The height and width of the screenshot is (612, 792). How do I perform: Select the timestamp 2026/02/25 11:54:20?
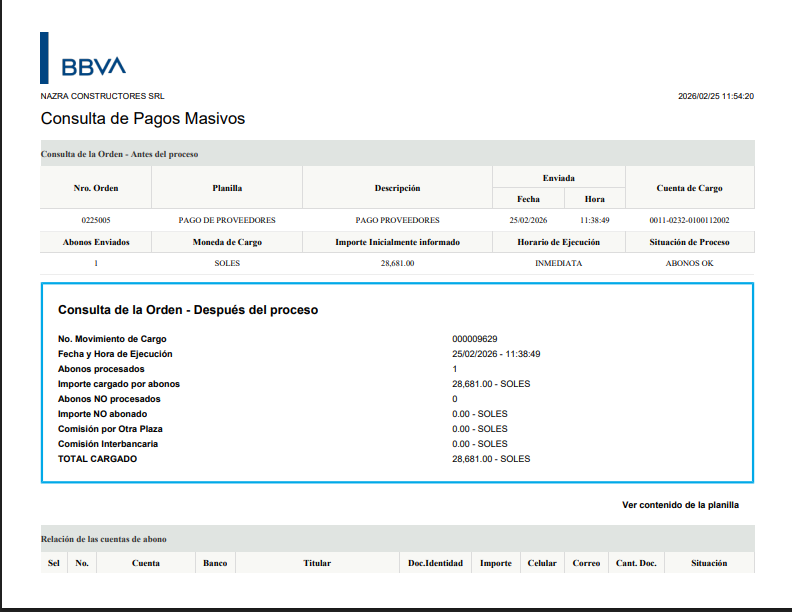(x=715, y=96)
